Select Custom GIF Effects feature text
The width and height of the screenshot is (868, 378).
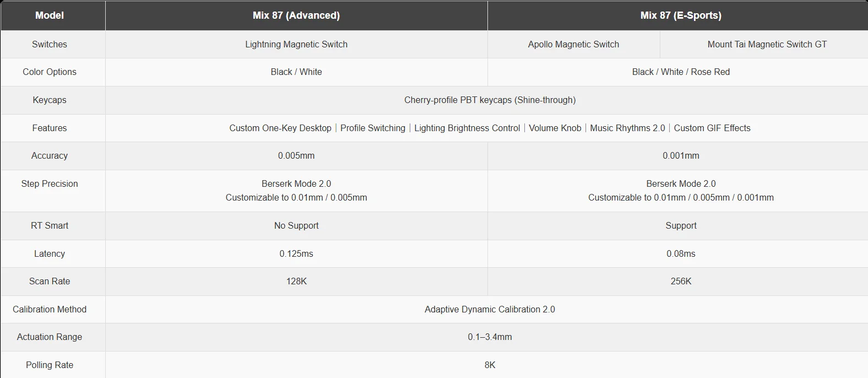point(712,128)
